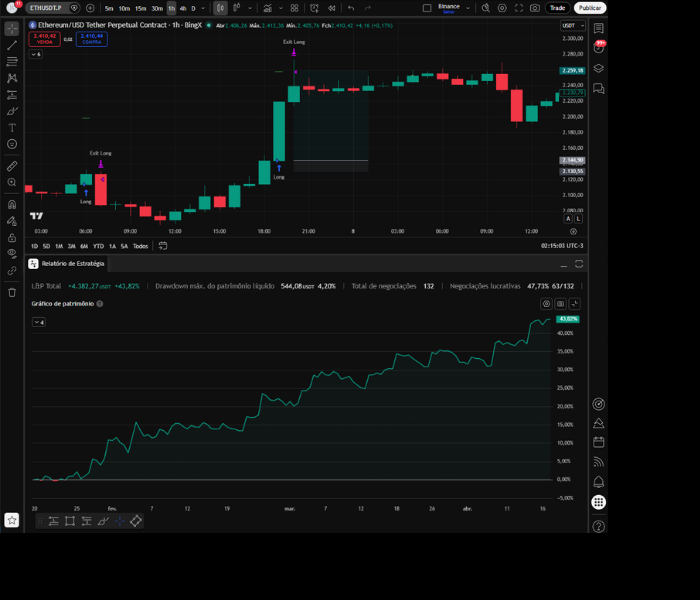Click the link drawings icon
Screen dimensions: 700x600
pos(12,271)
